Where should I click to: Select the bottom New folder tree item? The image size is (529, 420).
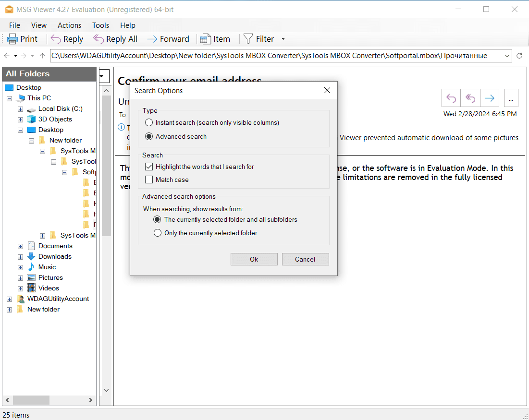[x=43, y=309]
